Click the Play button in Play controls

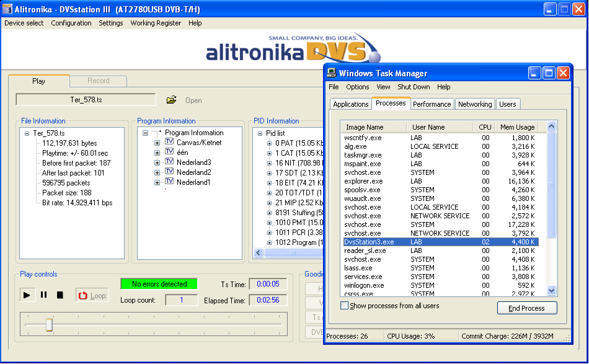click(x=27, y=295)
